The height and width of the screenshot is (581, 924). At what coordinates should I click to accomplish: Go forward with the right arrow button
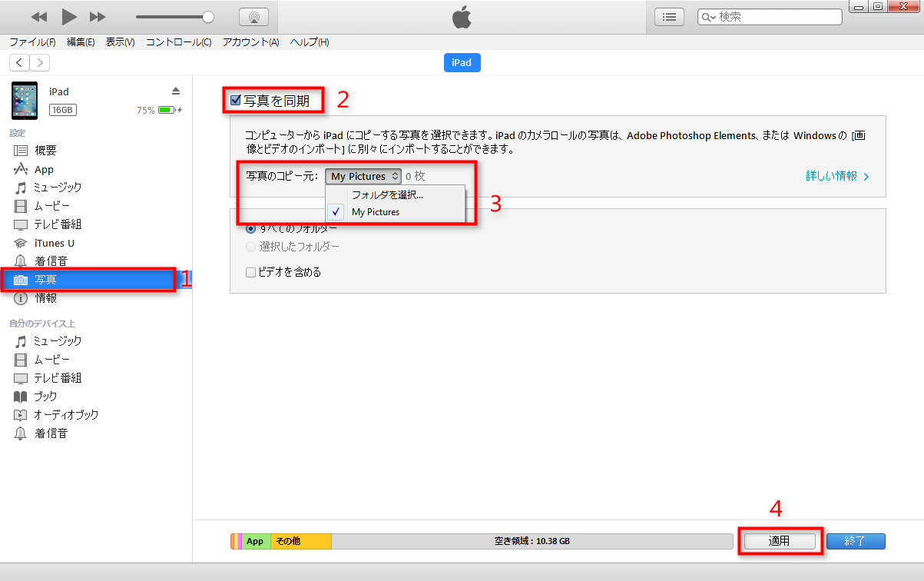pos(39,63)
